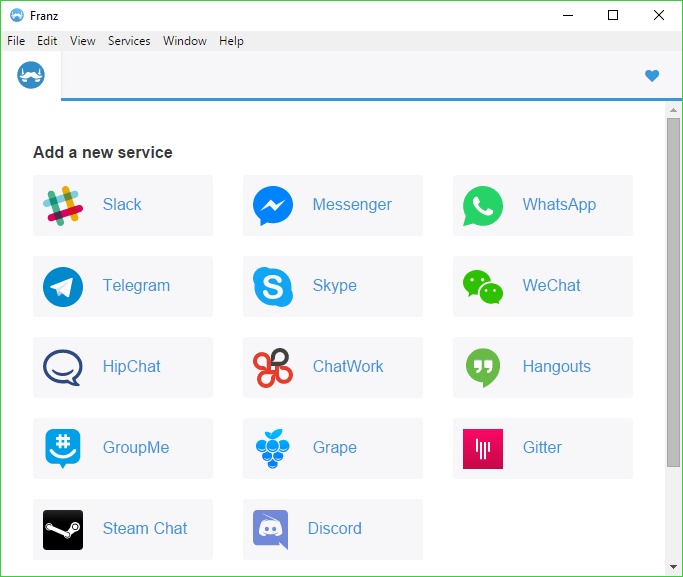Click the Hangouts quote bubble icon
The image size is (683, 577).
click(x=483, y=368)
